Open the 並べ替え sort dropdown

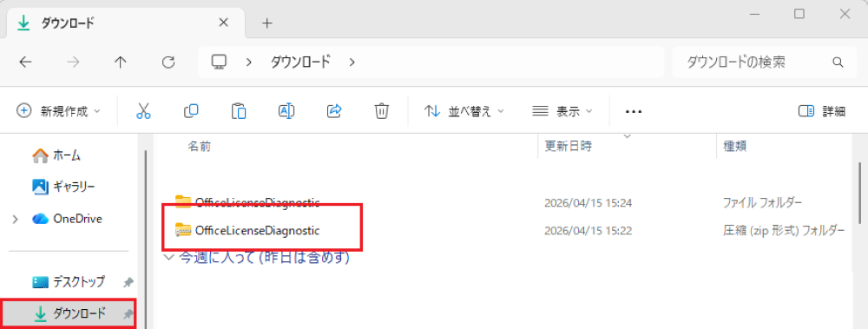pos(464,111)
